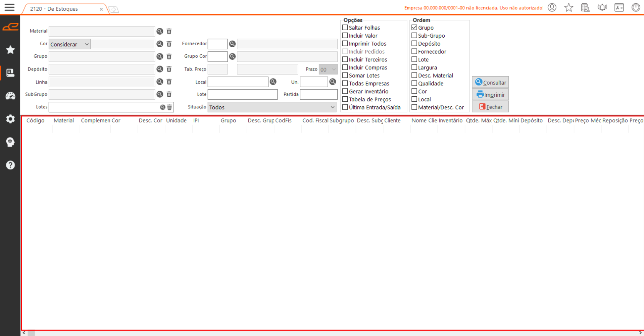Open the notifications bell icon at top
644x336 pixels.
[x=602, y=7]
